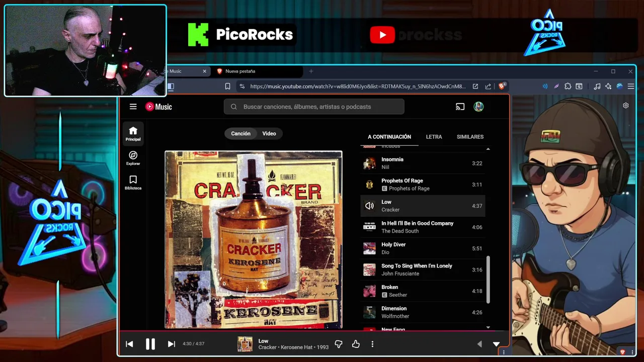Play Insomnia by Niil from queue
The image size is (644, 362).
pos(423,163)
